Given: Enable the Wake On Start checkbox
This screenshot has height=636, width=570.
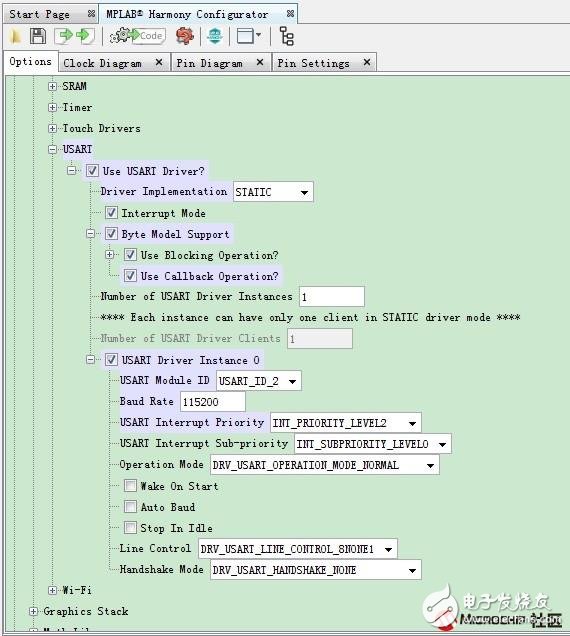Looking at the screenshot, I should 130,486.
